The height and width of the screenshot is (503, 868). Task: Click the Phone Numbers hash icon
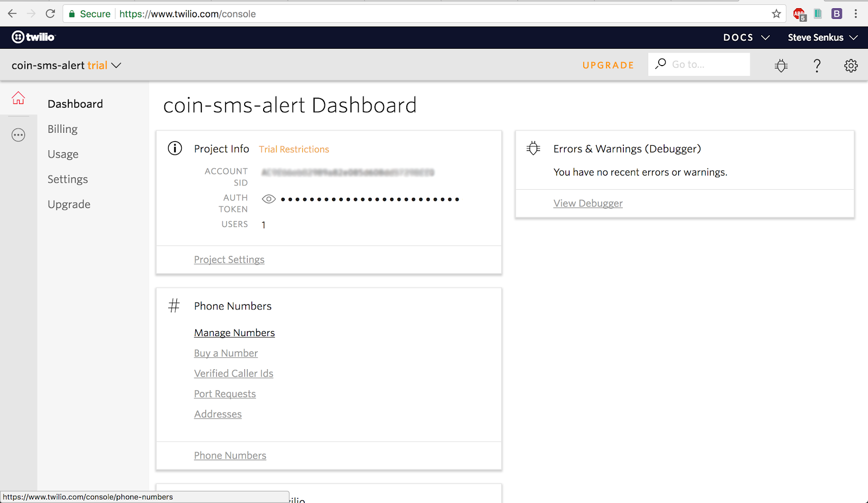click(x=174, y=306)
